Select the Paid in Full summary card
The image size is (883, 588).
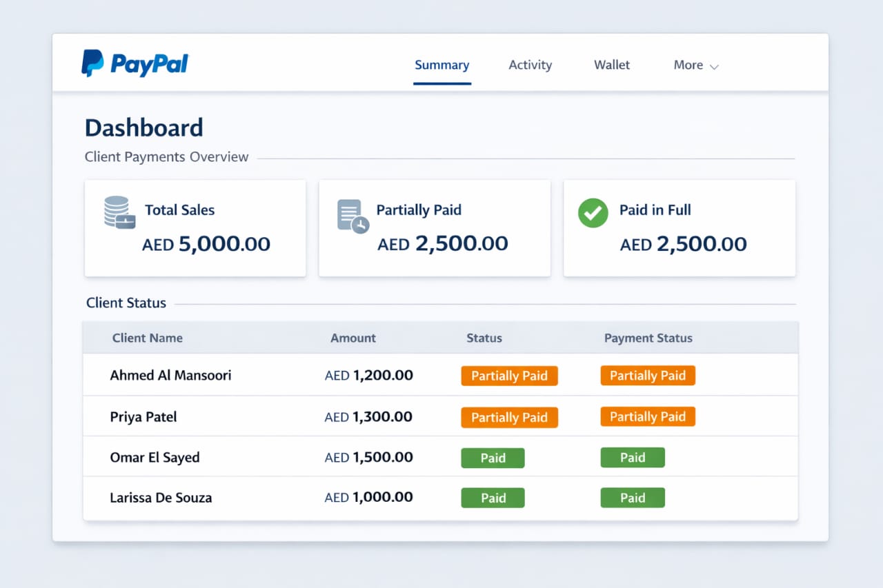[x=679, y=229]
